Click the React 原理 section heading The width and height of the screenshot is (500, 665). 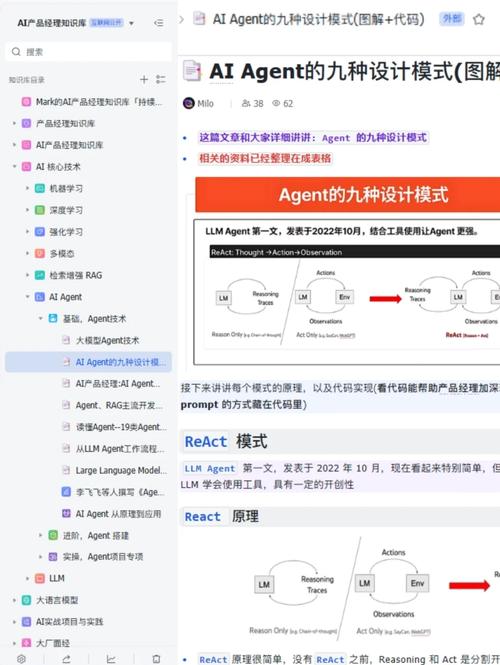tap(221, 517)
